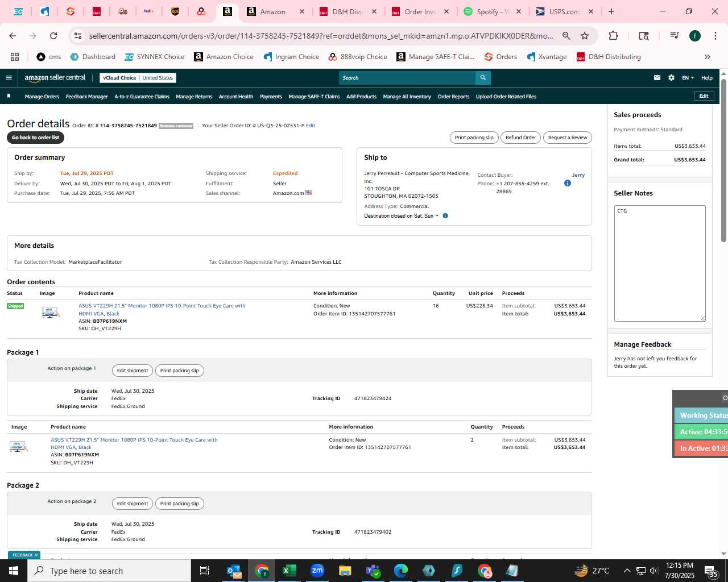Click Edit shipment for package 1
728x582 pixels.
tap(133, 371)
